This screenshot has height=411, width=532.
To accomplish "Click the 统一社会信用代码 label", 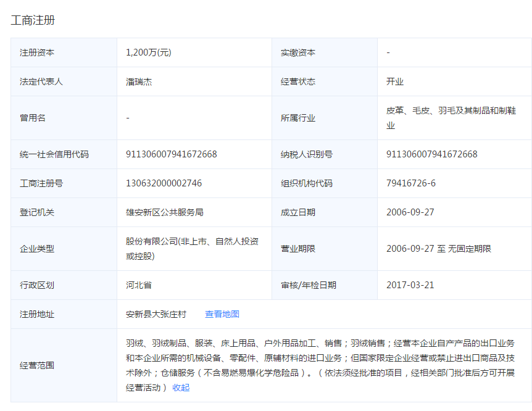I will 54,154.
